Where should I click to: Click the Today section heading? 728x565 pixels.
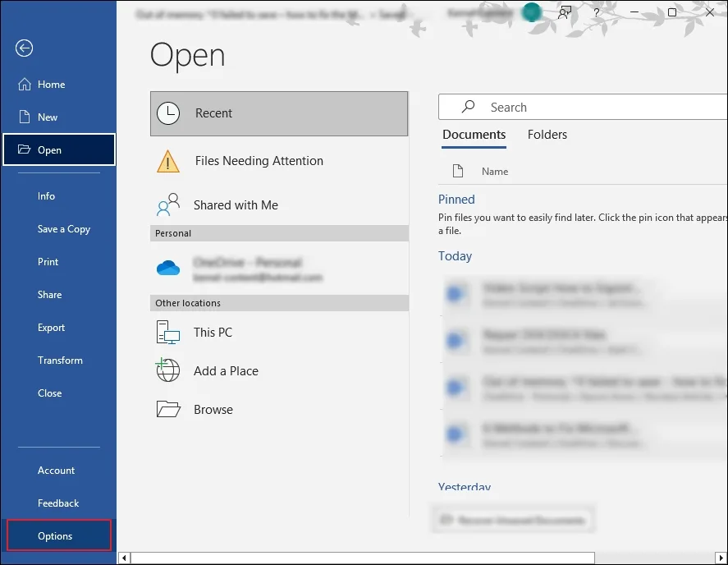(x=455, y=256)
